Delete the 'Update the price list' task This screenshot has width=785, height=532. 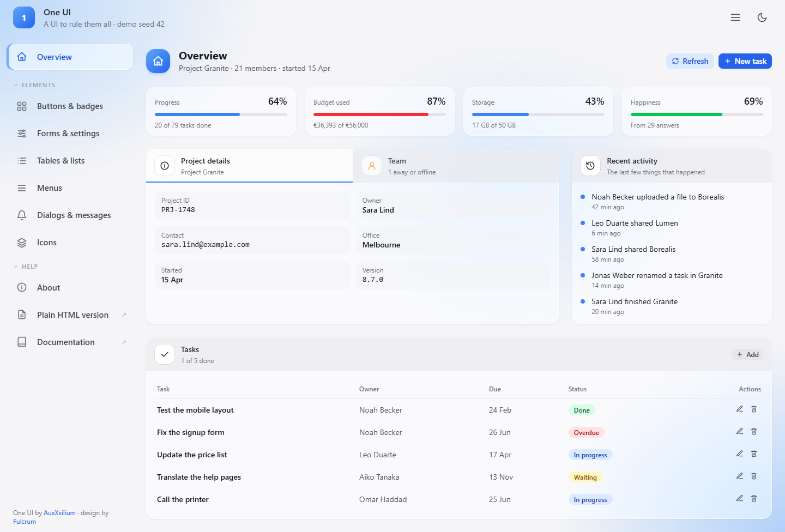point(754,454)
